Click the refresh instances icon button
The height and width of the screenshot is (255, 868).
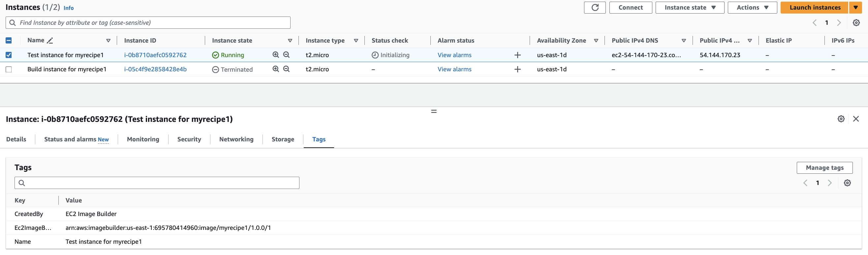click(595, 7)
